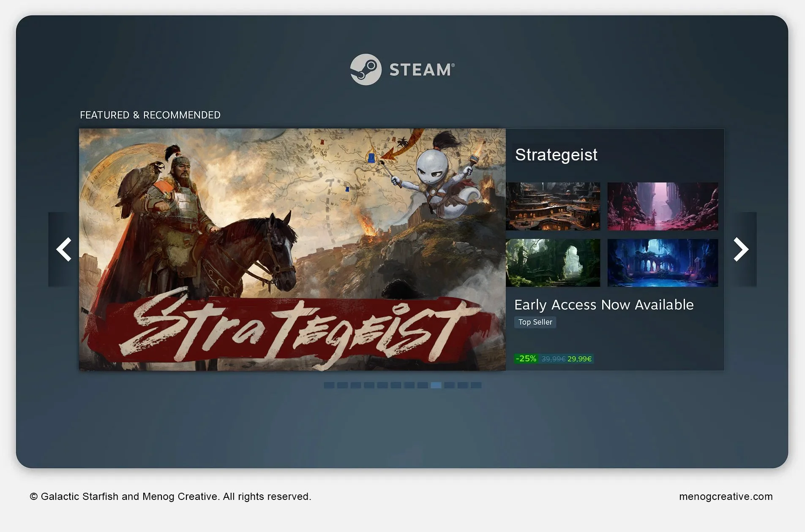Viewport: 805px width, 532px height.
Task: Click the Featured & Recommended heading
Action: pyautogui.click(x=150, y=115)
